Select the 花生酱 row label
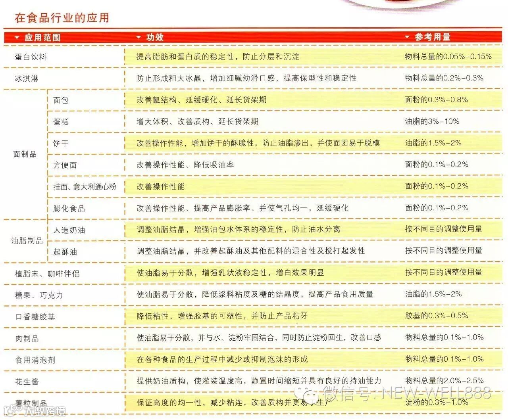 point(27,382)
